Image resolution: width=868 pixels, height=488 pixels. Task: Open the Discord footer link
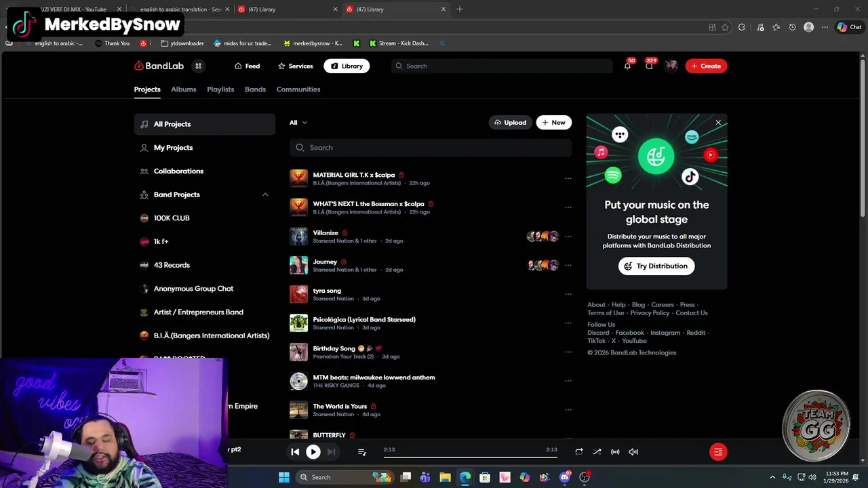click(598, 333)
